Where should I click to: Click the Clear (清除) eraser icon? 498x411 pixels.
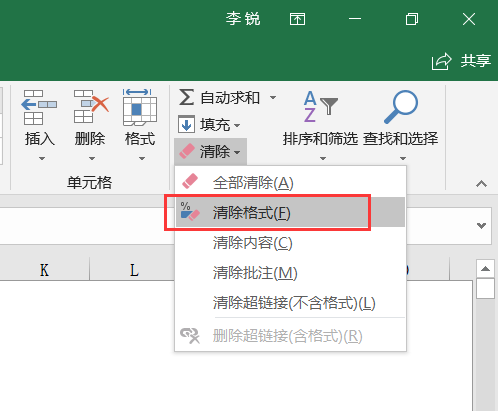(x=187, y=151)
